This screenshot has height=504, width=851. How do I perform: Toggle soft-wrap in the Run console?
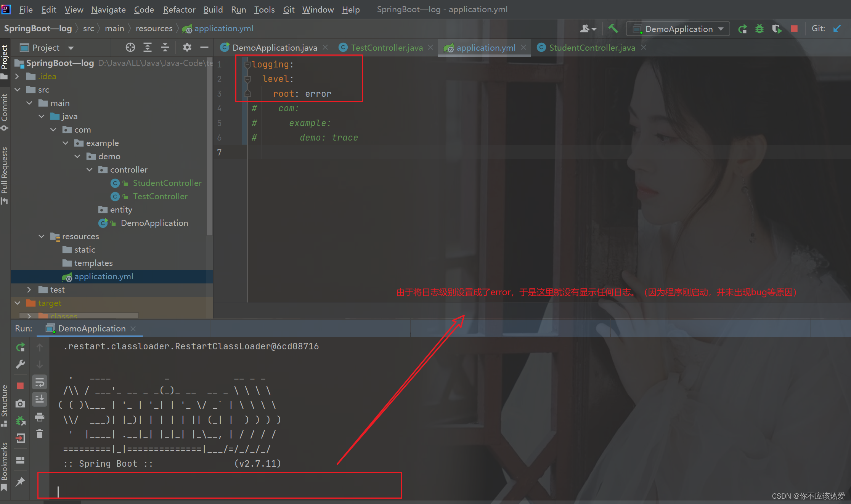click(x=40, y=382)
